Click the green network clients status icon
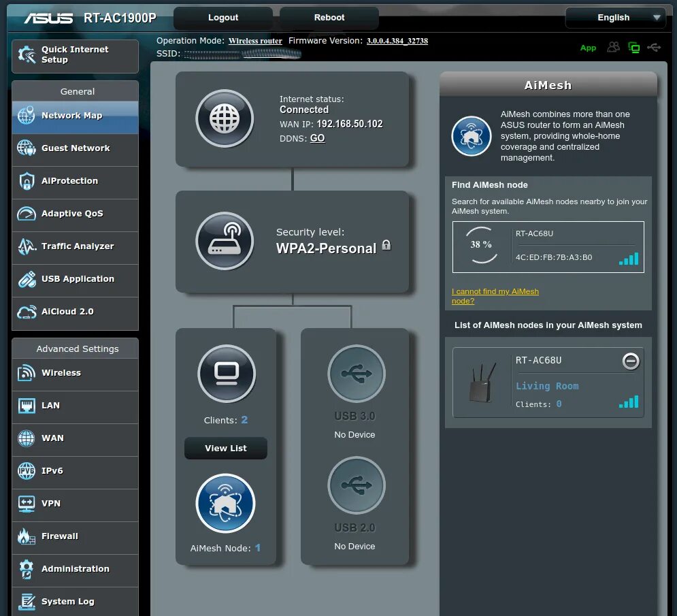Viewport: 677px width, 616px height. tap(634, 48)
